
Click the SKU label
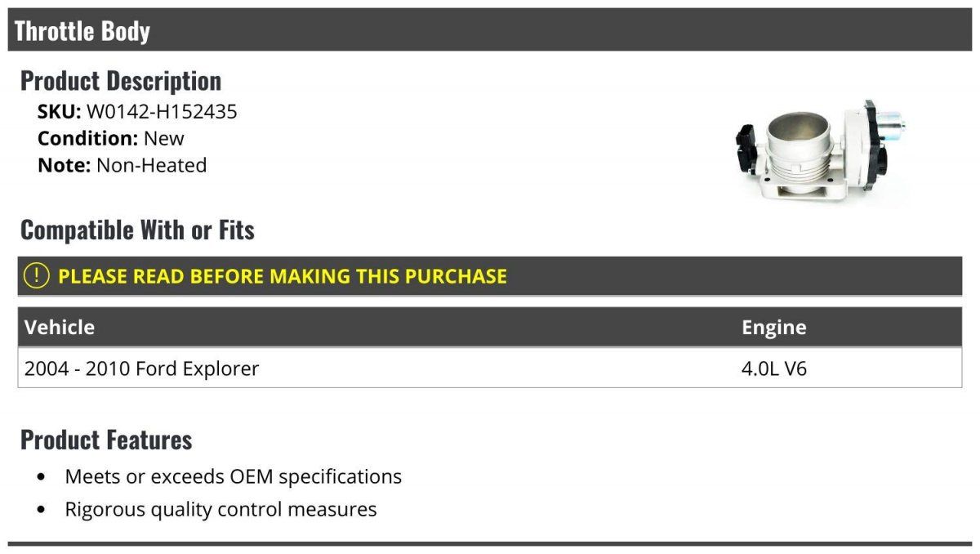[59, 112]
